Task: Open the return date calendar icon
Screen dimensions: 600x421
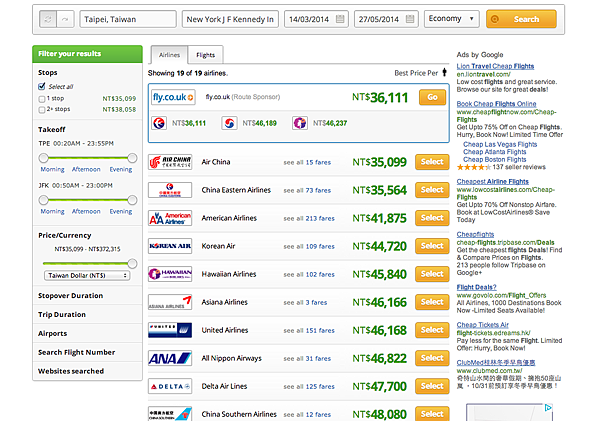Action: coord(410,19)
